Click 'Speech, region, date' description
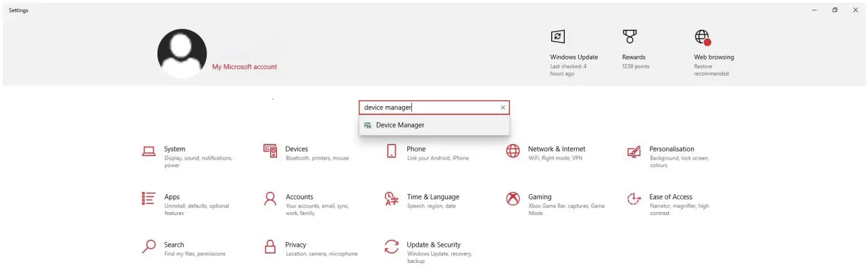This screenshot has width=868, height=271. (x=431, y=206)
